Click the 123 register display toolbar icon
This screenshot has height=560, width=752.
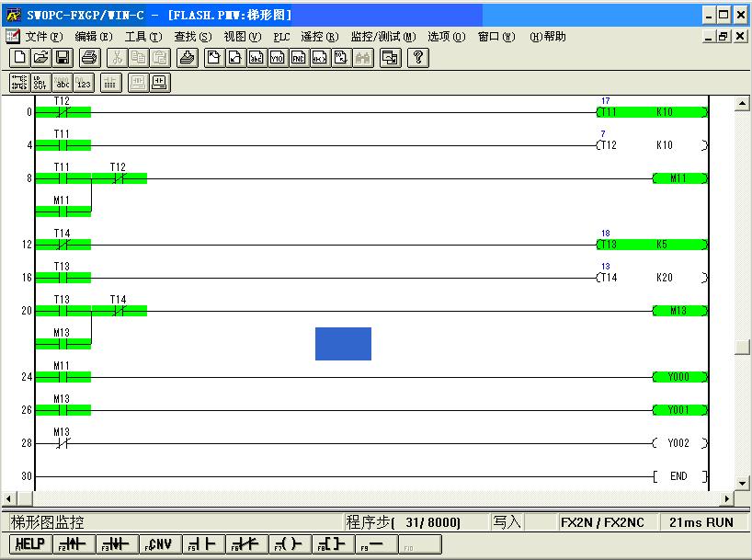point(84,83)
